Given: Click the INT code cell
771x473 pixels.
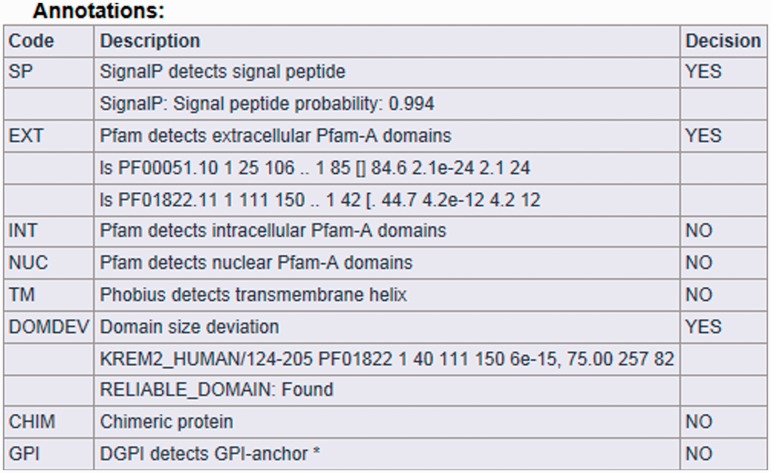Looking at the screenshot, I should 48,231.
